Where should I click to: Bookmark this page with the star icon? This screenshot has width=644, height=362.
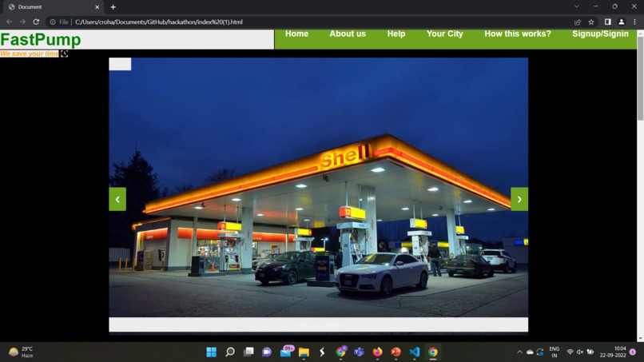point(591,22)
